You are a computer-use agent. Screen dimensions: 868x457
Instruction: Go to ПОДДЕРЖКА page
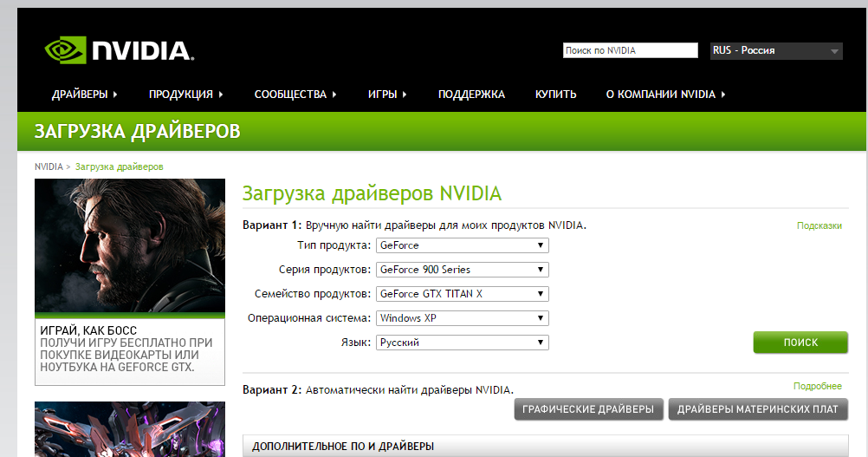click(471, 95)
